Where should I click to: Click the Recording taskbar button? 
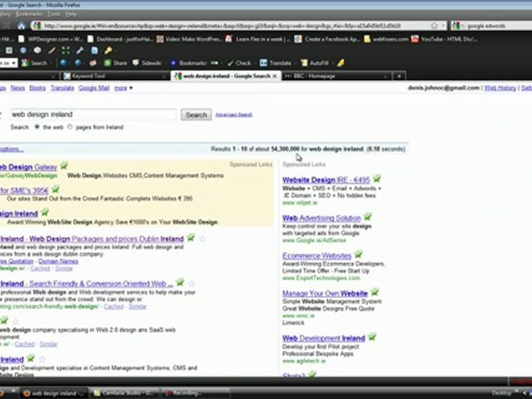195,393
